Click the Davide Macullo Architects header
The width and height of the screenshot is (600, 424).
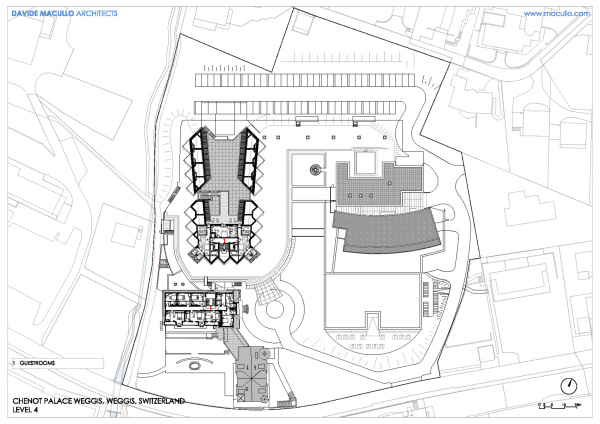tap(62, 12)
